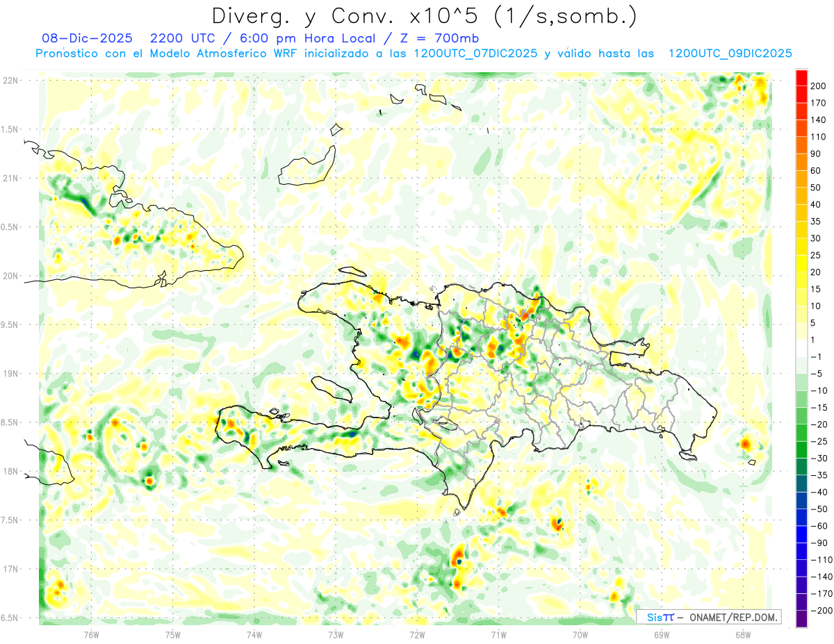This screenshot has width=834, height=644.
Task: Click the color bar value '-170'
Action: tap(822, 593)
